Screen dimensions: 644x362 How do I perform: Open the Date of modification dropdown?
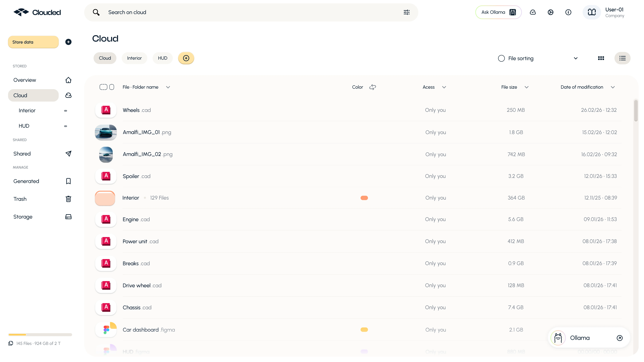point(613,87)
